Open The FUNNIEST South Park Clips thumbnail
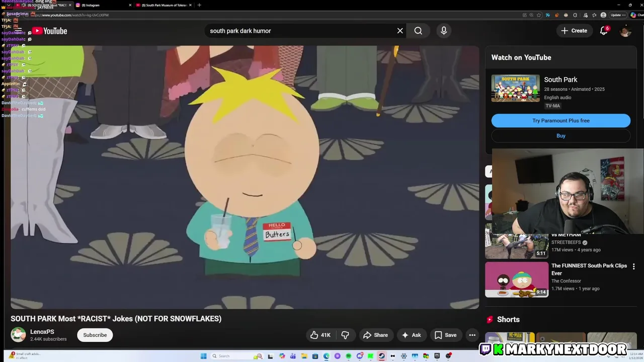Screen dimensions: 644x362 pyautogui.click(x=517, y=280)
